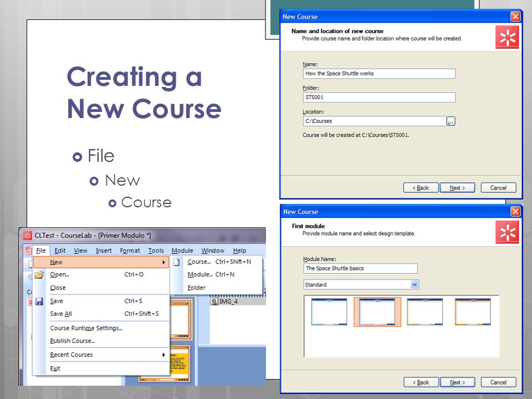Click the browse ... button next to Location
The image size is (532, 399).
[x=451, y=121]
